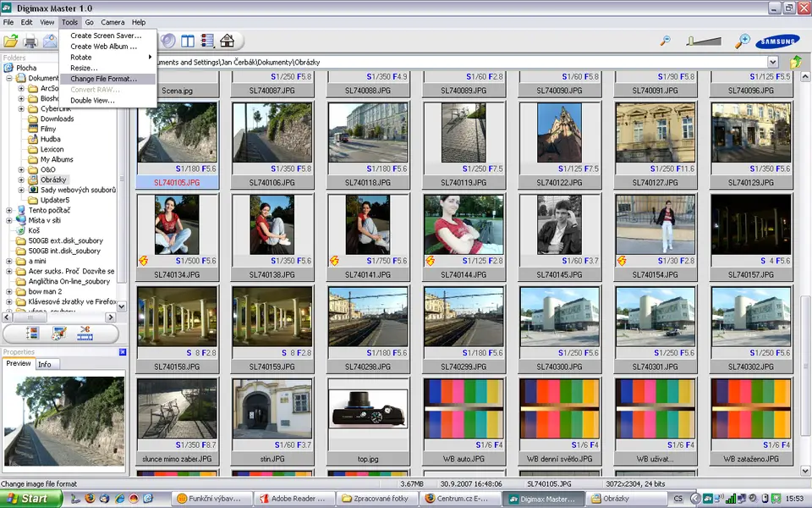Click the printer icon in the toolbar
812x508 pixels.
31,41
